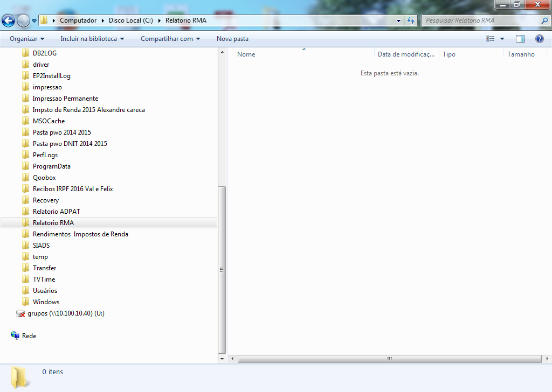Sort by Tamanho column header
552x392 pixels.
coord(521,54)
